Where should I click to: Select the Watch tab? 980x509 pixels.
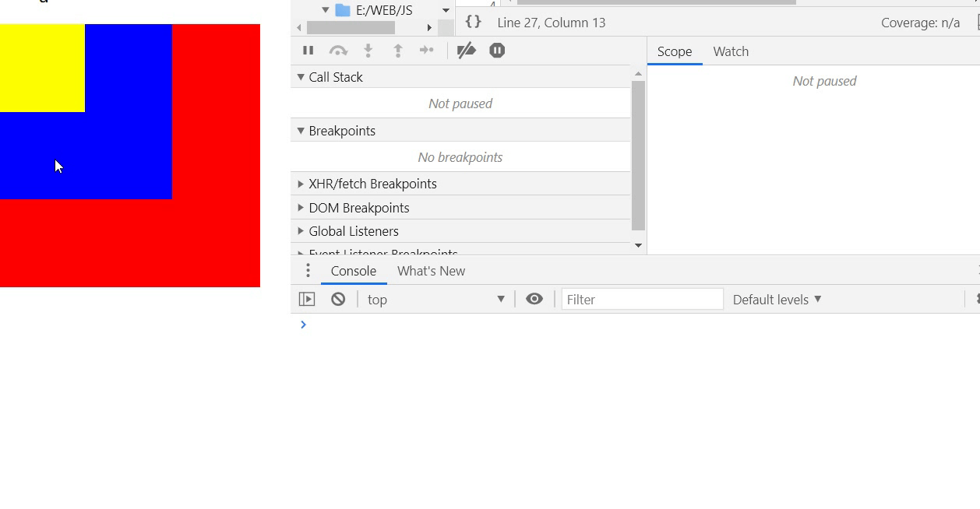(731, 51)
